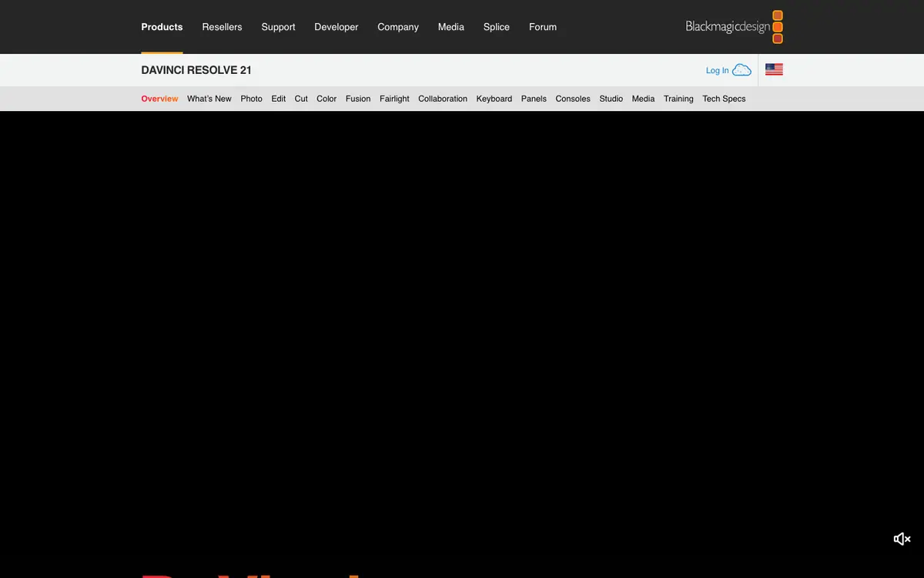Go to the Support section

[x=278, y=27]
